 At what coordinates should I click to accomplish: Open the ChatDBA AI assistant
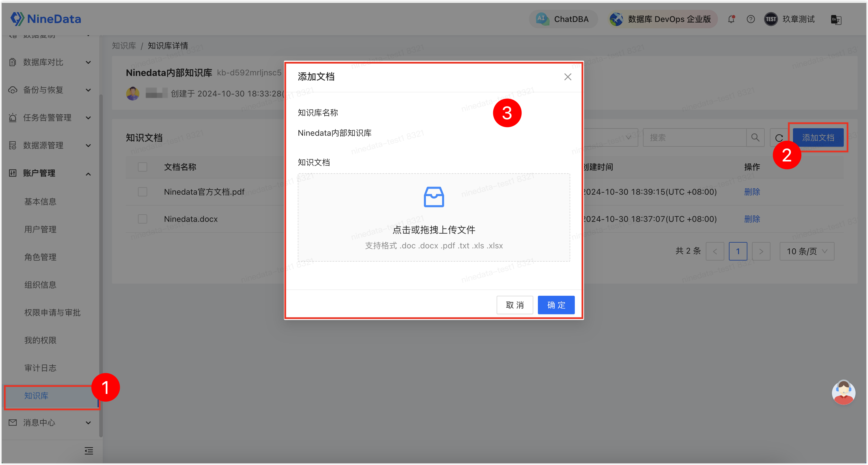563,19
